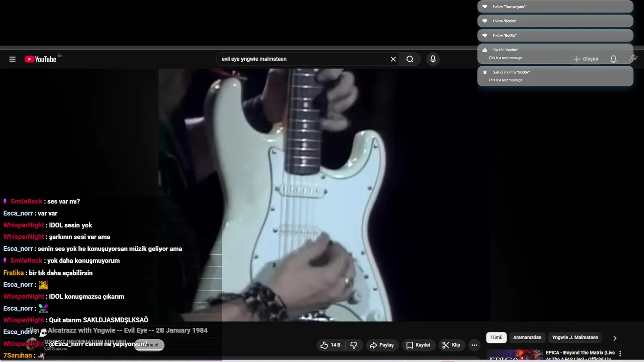
Task: Select the Tümü filter chip
Action: point(496,338)
